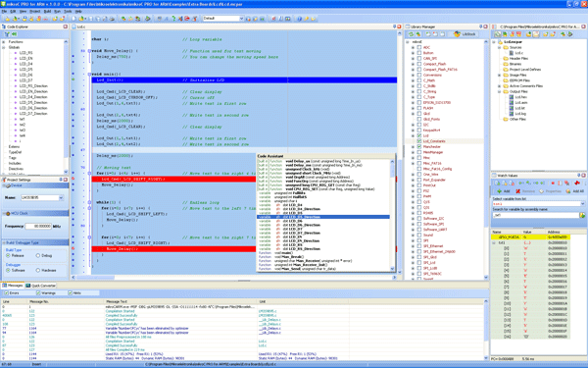The height and width of the screenshot is (368, 588).
Task: Click the new file icon in the main toolbar
Action: 73,19
